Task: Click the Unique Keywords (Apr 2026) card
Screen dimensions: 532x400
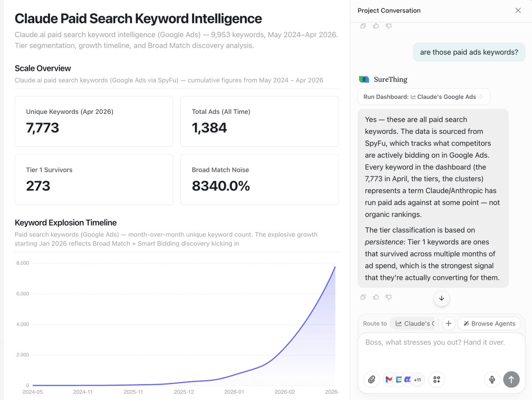Action: click(94, 121)
